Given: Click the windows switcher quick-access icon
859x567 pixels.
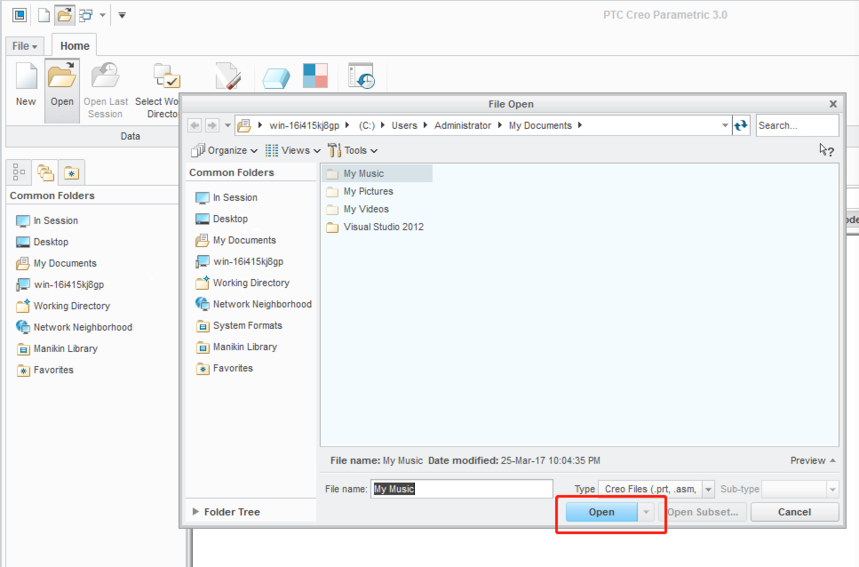Looking at the screenshot, I should 86,15.
